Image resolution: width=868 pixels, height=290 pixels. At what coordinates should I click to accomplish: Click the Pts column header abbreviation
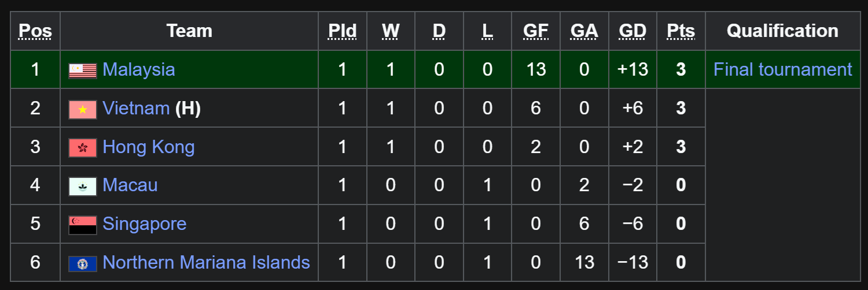click(681, 31)
